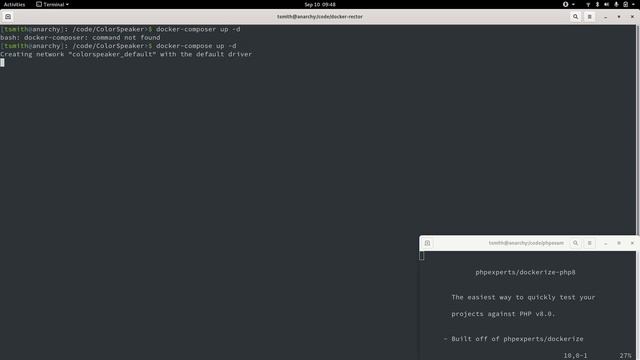Viewport: 640px width, 360px height.
Task: Open Activities overview
Action: [14, 4]
